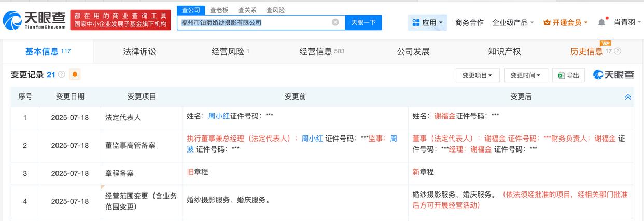
Task: Click the 2025-07-18 date in row 4
Action: (x=70, y=201)
